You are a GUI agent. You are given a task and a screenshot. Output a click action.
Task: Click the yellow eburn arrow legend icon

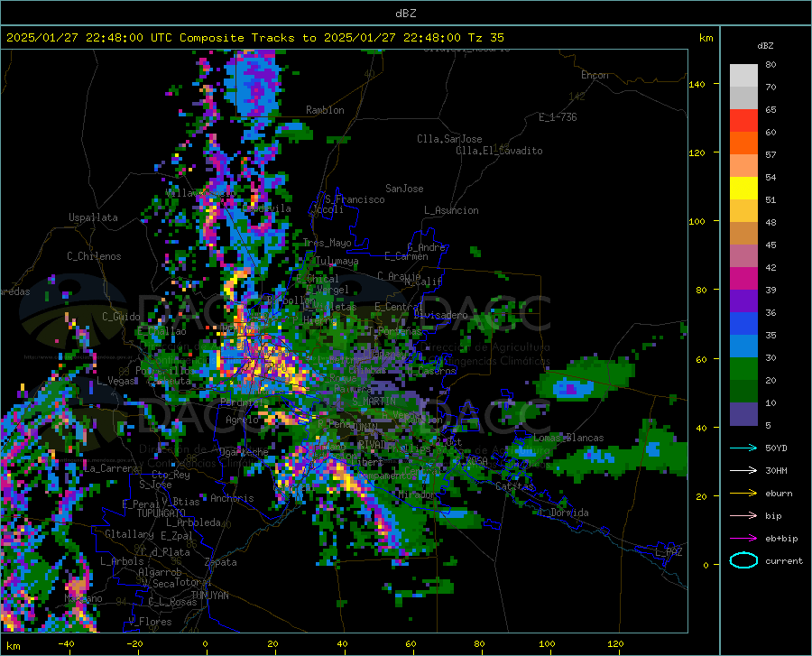[x=743, y=494]
